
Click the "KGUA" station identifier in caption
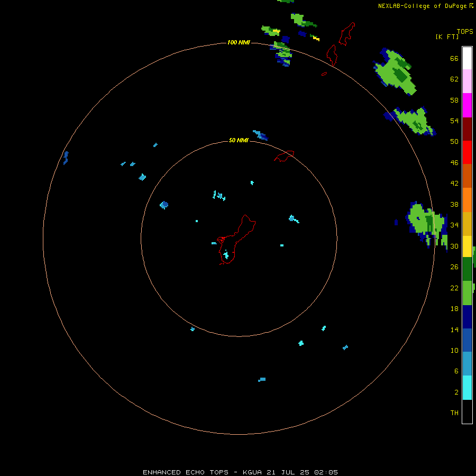pos(253,472)
